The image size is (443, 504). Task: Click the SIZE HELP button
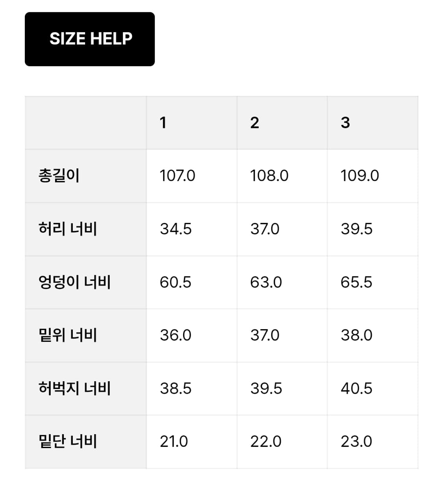90,39
